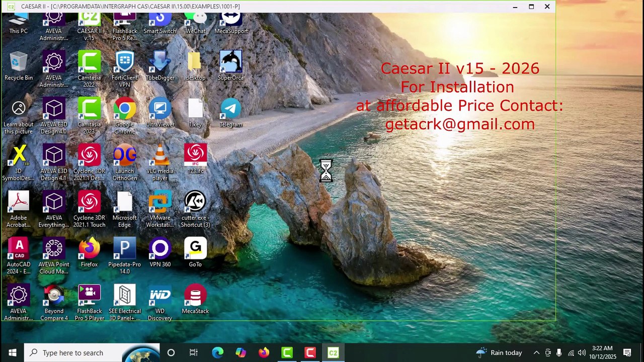Open Task View from the taskbar
The height and width of the screenshot is (362, 644).
click(194, 352)
